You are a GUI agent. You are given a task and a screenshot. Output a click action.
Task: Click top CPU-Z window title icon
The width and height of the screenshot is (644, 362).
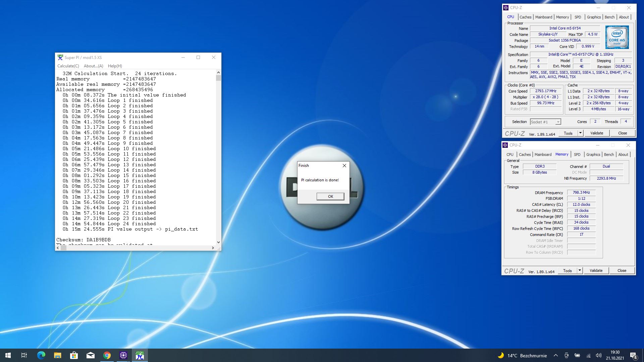tap(506, 8)
